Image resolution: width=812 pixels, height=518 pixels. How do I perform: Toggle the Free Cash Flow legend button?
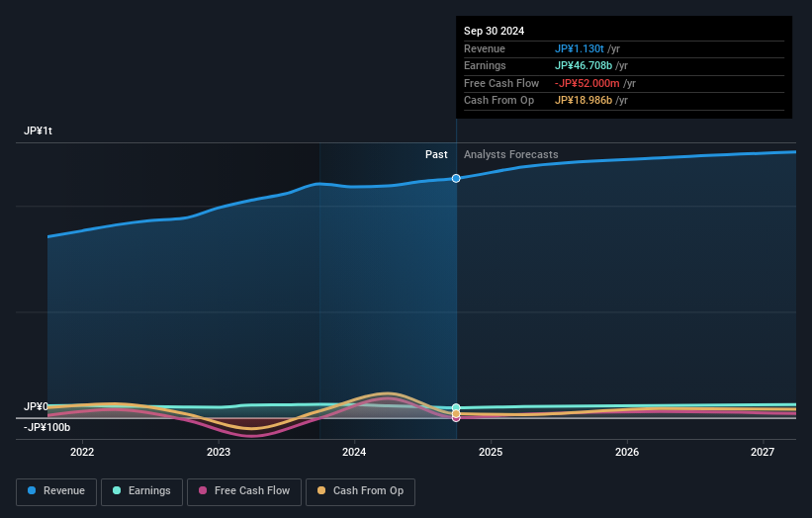pos(244,491)
